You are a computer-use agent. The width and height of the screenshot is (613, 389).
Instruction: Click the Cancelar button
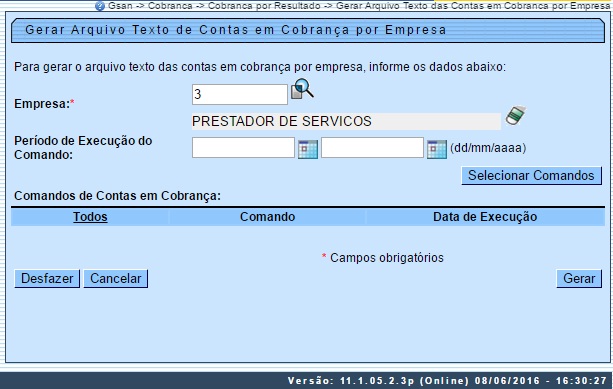(115, 278)
